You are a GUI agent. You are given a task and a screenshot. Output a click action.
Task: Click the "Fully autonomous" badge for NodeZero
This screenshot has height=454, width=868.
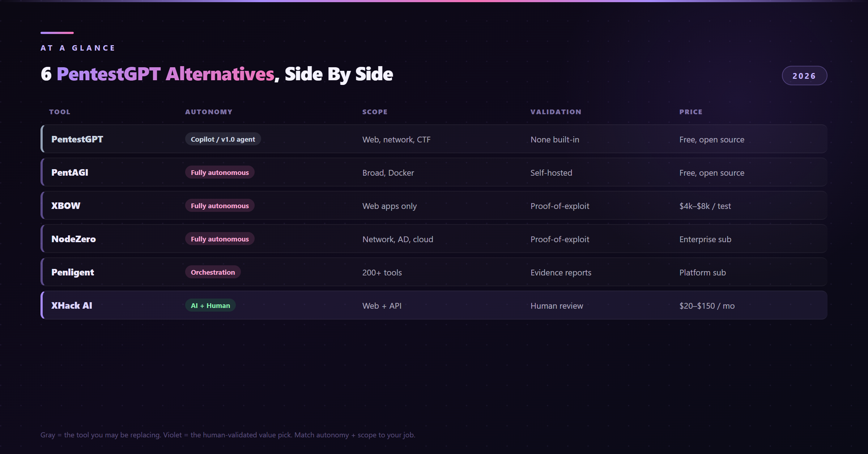point(220,239)
